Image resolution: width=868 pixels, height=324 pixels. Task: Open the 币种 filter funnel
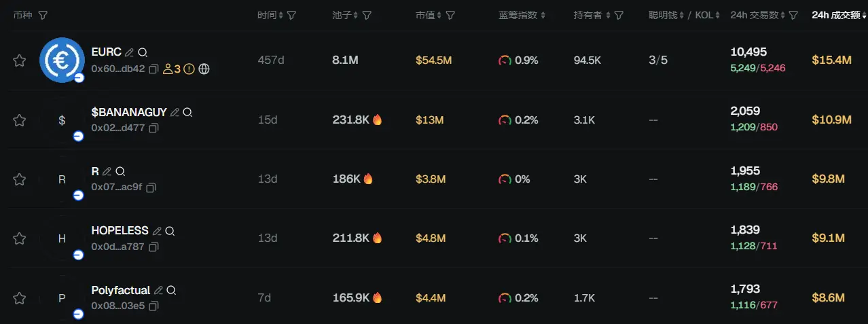(43, 15)
